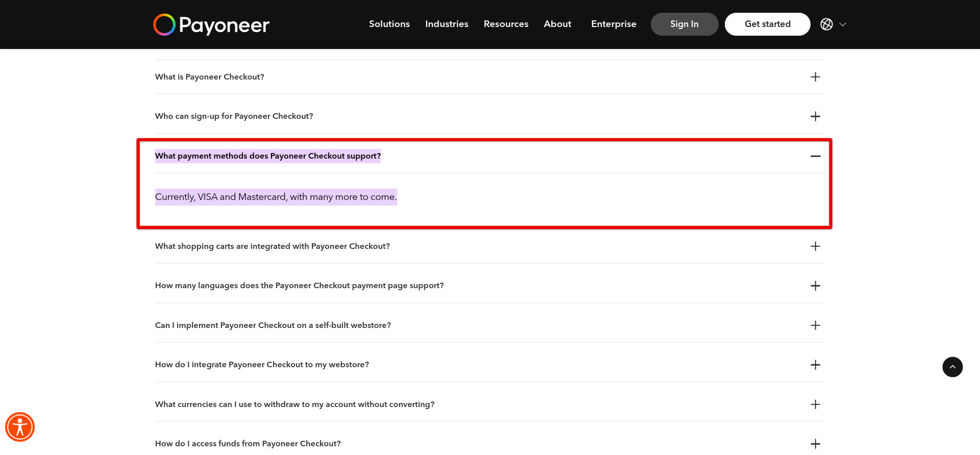Click 'How do I integrate Payoneer Checkout' text
This screenshot has height=455, width=980.
coord(262,365)
